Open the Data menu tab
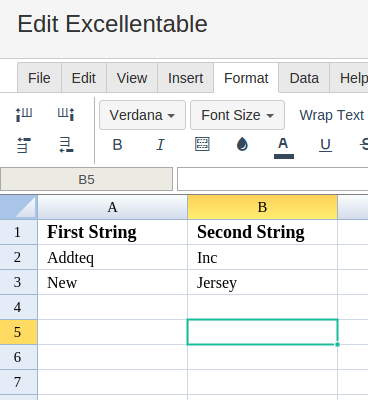Viewport: 368px width, 400px height. (304, 78)
